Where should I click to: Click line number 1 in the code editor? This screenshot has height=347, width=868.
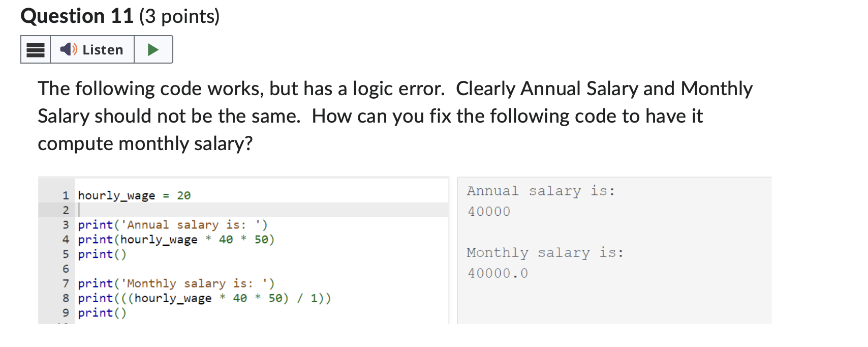point(65,195)
